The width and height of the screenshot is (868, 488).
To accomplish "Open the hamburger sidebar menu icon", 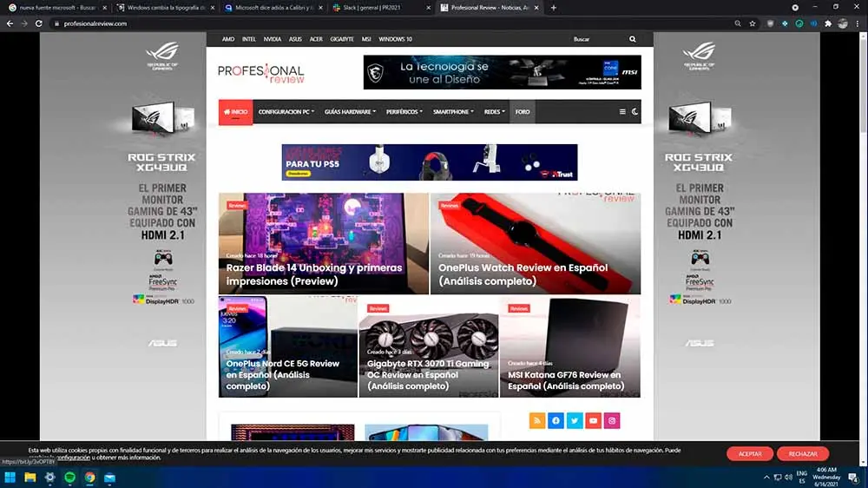I will (x=622, y=112).
